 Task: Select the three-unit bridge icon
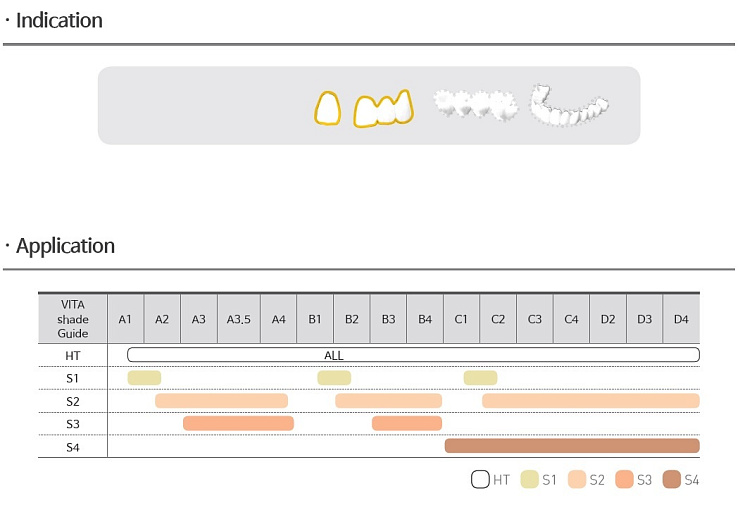(x=384, y=109)
